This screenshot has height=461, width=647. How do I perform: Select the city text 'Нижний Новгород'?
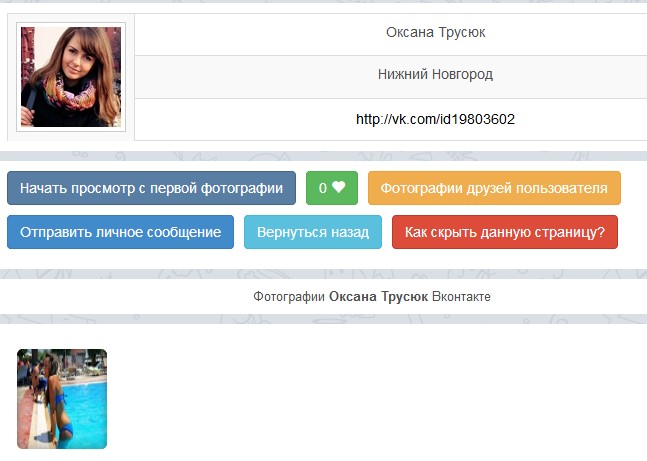click(x=435, y=74)
